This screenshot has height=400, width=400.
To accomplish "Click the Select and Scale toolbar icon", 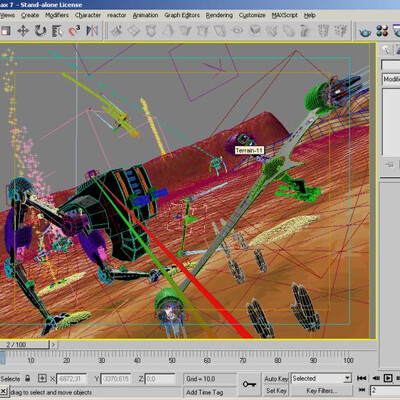I will 57,31.
